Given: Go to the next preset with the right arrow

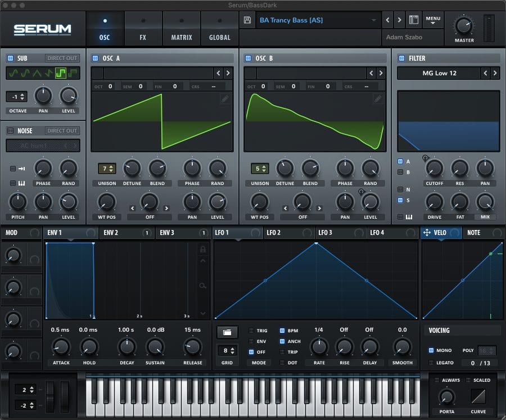Looking at the screenshot, I should (x=399, y=20).
